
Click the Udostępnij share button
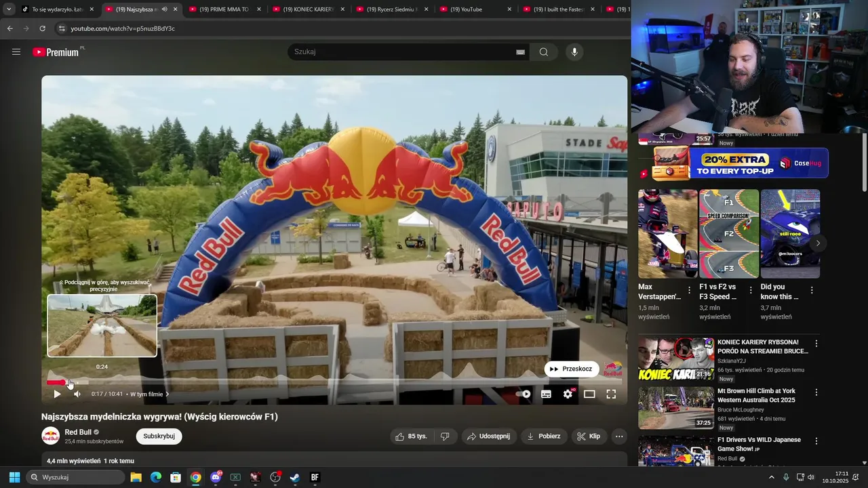pyautogui.click(x=488, y=436)
